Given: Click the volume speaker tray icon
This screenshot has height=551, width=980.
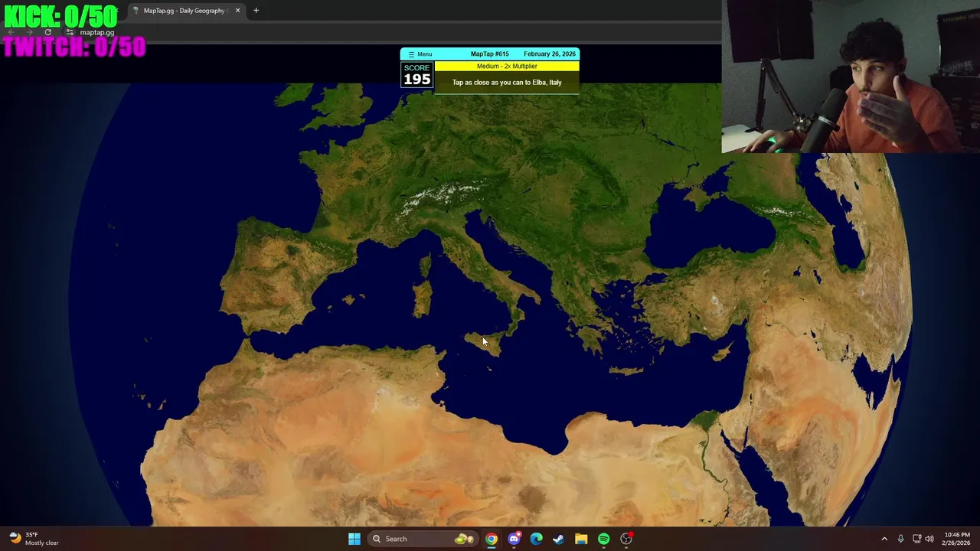Looking at the screenshot, I should (929, 539).
